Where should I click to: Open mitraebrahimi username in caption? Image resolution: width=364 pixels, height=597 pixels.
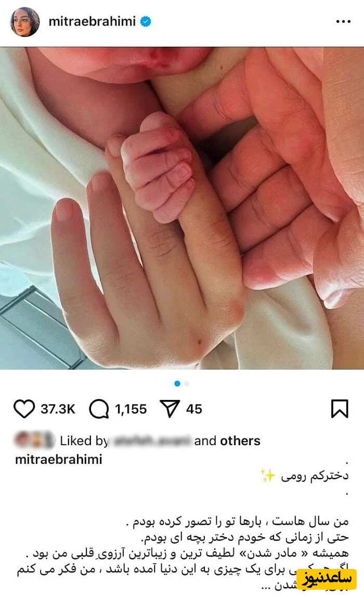coord(59,459)
